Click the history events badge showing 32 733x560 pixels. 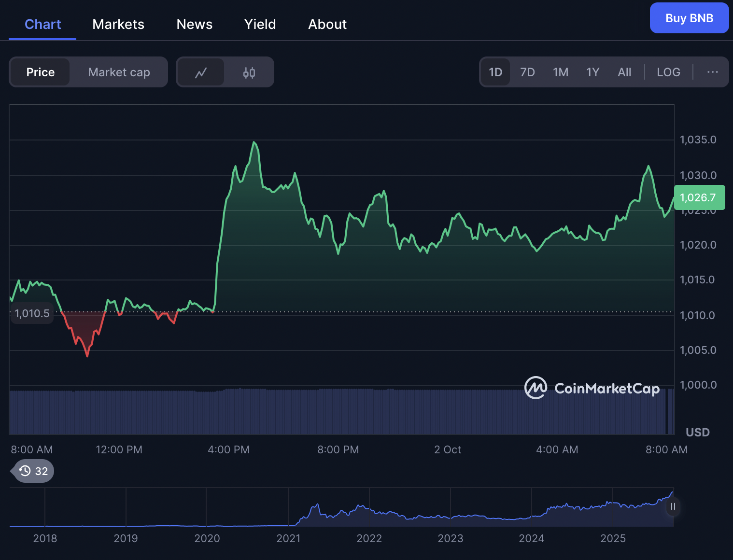click(x=34, y=471)
